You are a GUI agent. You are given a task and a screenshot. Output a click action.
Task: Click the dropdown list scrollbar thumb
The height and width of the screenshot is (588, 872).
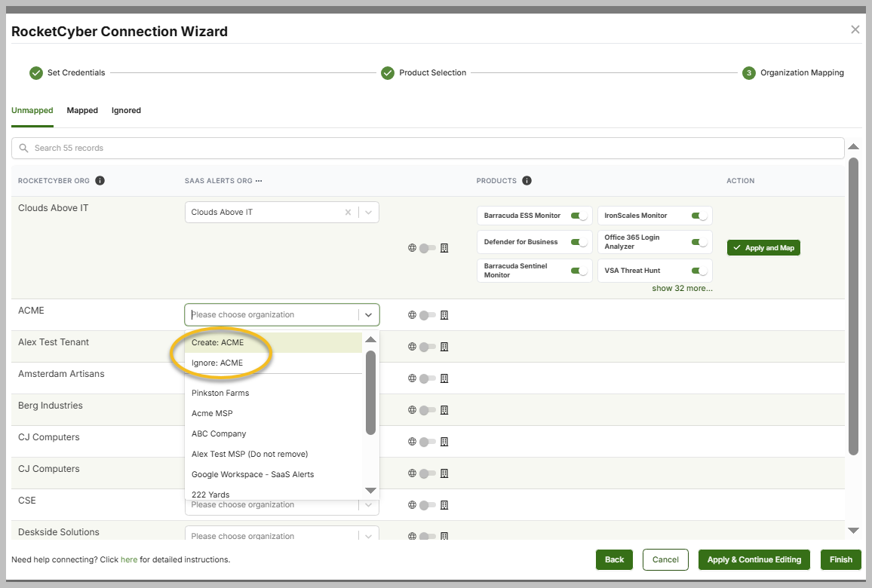click(371, 392)
